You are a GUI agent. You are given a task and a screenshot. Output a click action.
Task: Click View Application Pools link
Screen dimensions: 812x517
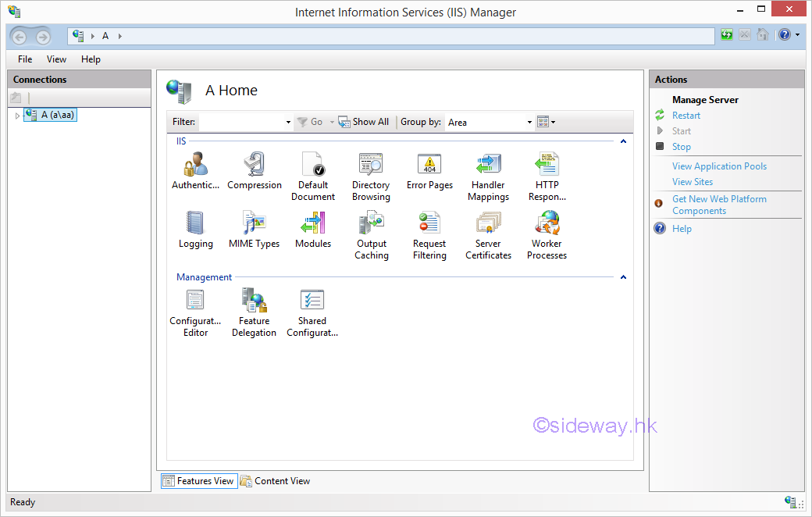pyautogui.click(x=719, y=166)
